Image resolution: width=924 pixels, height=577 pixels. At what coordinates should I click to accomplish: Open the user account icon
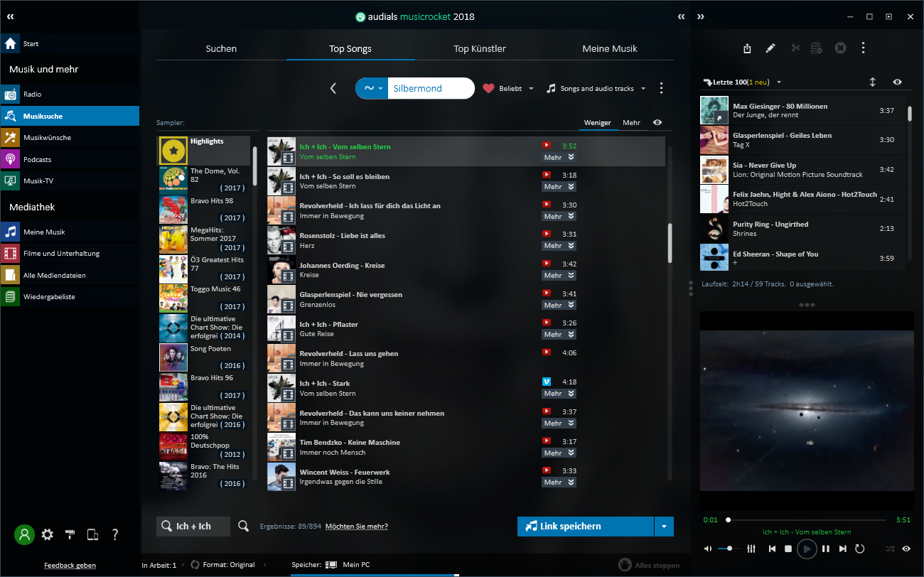[x=24, y=534]
